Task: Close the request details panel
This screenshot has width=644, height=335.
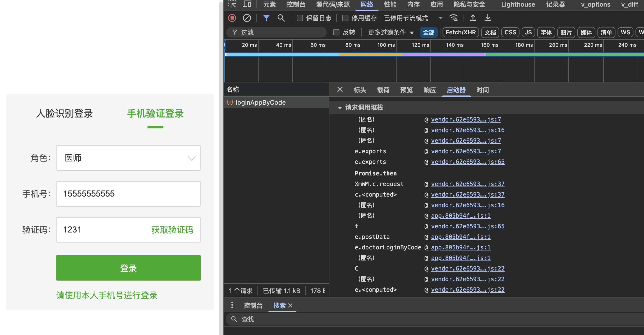Action: tap(340, 90)
